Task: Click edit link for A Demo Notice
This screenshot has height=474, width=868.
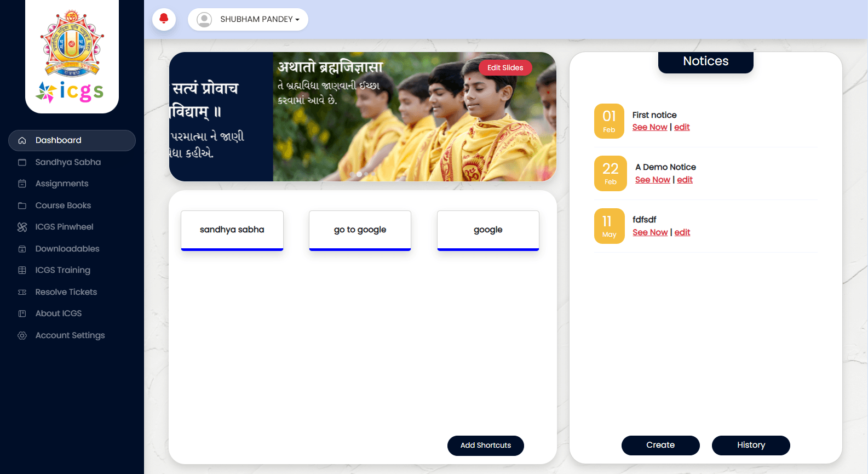Action: pos(685,180)
